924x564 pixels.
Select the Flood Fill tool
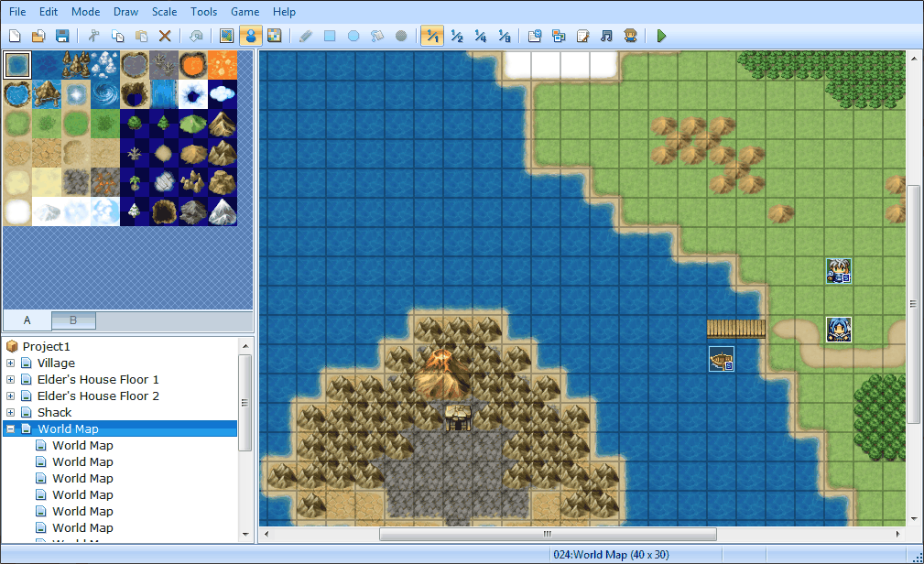[377, 36]
